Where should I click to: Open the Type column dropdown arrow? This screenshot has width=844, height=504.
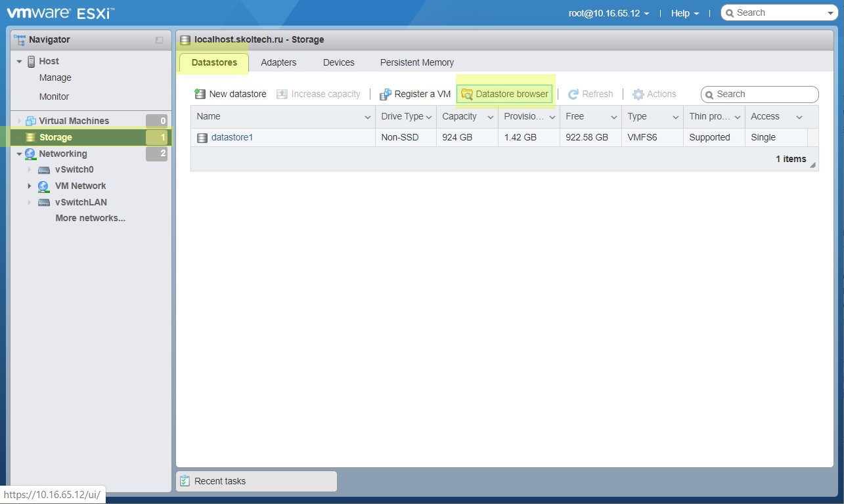676,117
